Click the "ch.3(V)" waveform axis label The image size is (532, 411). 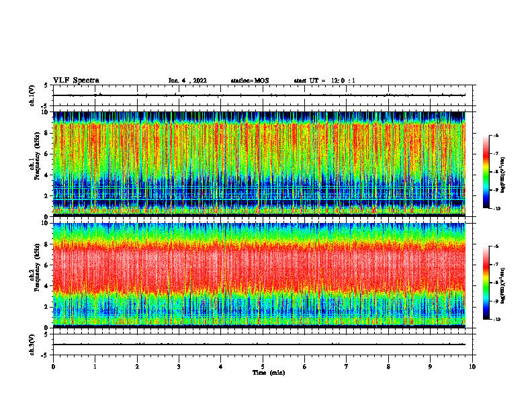click(x=32, y=345)
